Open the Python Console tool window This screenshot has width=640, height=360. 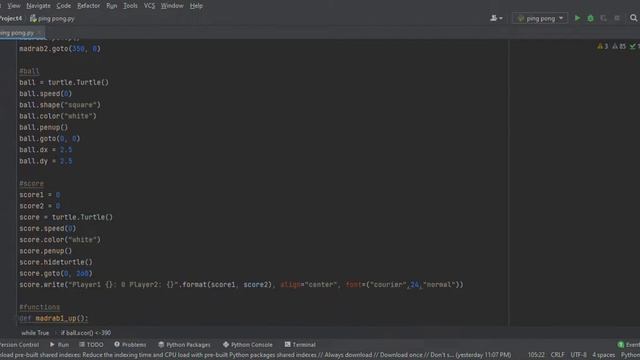(x=247, y=345)
